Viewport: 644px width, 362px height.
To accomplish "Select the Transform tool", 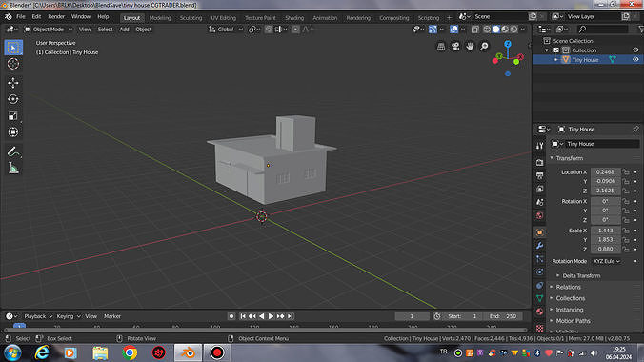I will click(13, 132).
